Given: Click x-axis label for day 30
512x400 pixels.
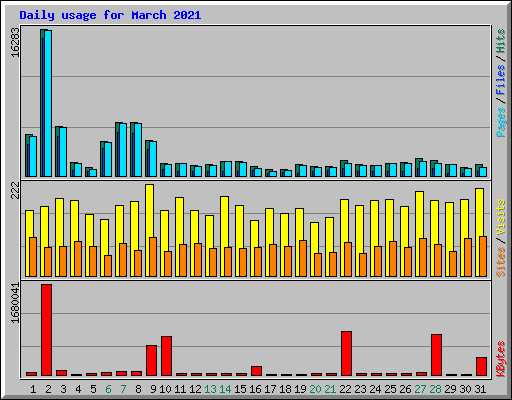Looking at the screenshot, I should point(465,389).
